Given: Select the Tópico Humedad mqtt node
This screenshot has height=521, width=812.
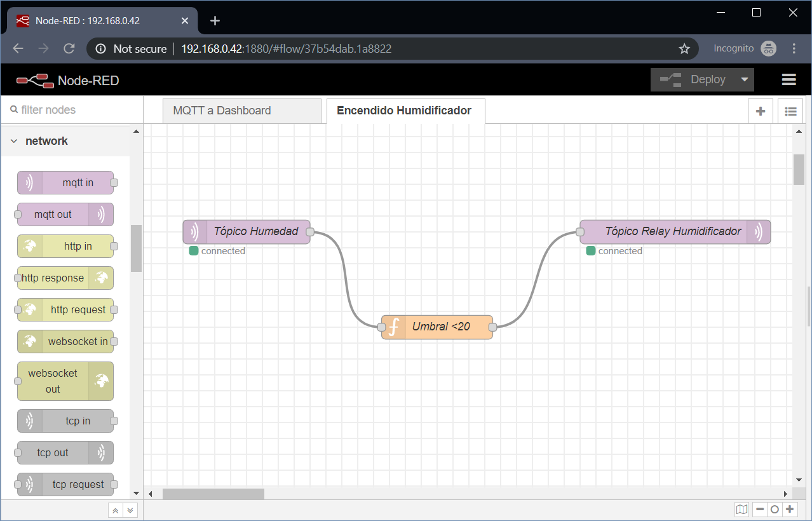Looking at the screenshot, I should point(247,231).
